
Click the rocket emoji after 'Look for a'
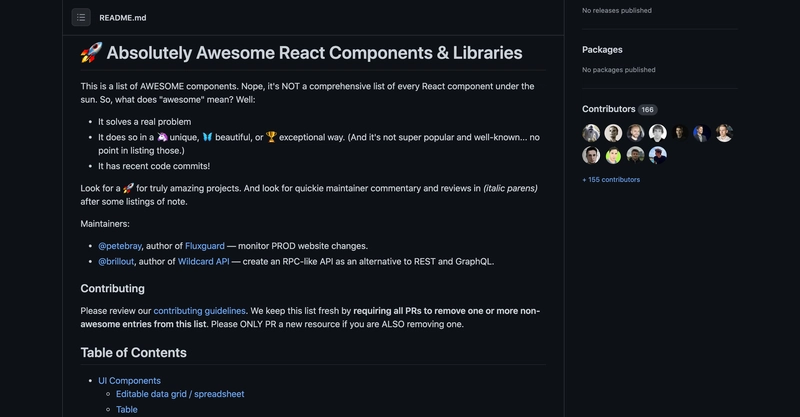point(128,188)
